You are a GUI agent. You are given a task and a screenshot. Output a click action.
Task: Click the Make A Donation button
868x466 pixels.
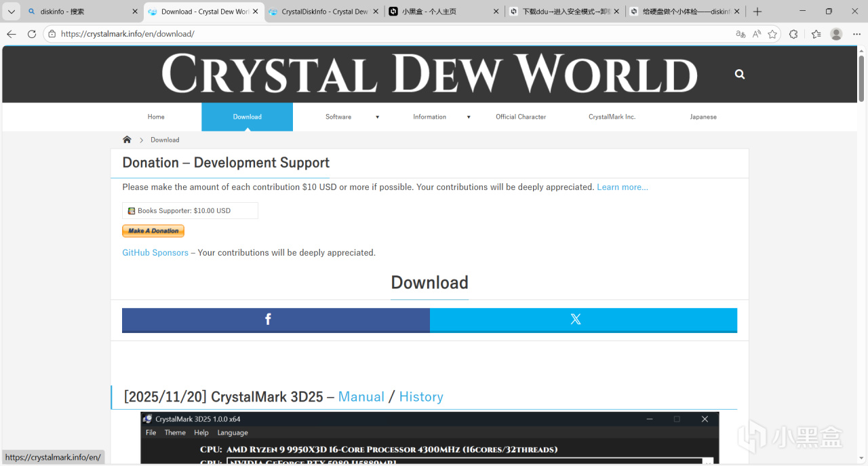[x=153, y=231]
